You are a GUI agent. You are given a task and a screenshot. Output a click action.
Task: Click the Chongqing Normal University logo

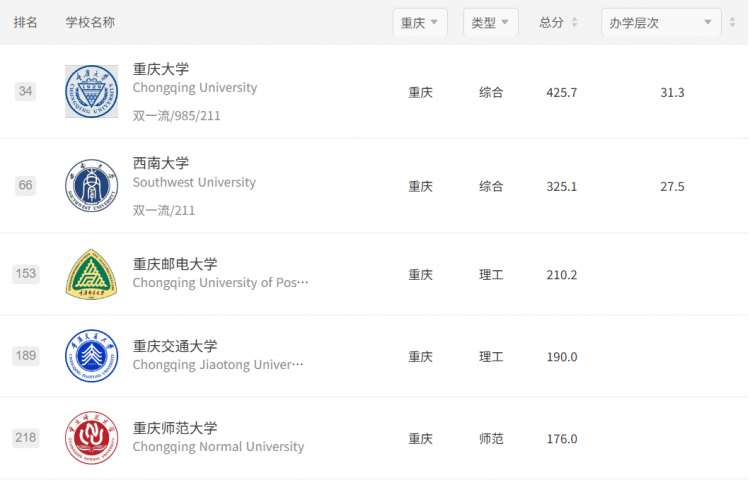(x=91, y=438)
